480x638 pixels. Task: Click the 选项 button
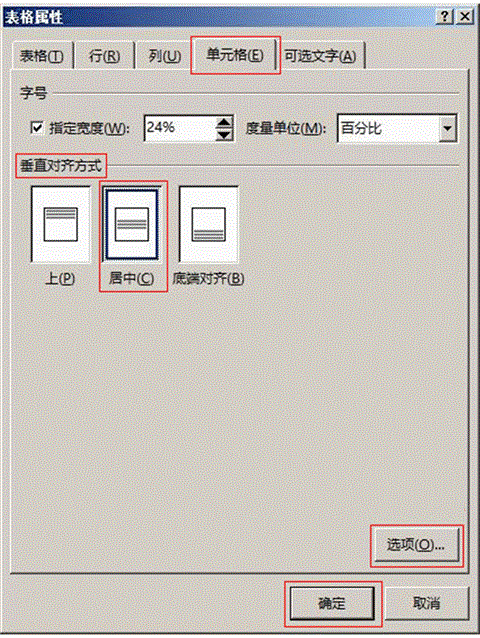416,544
